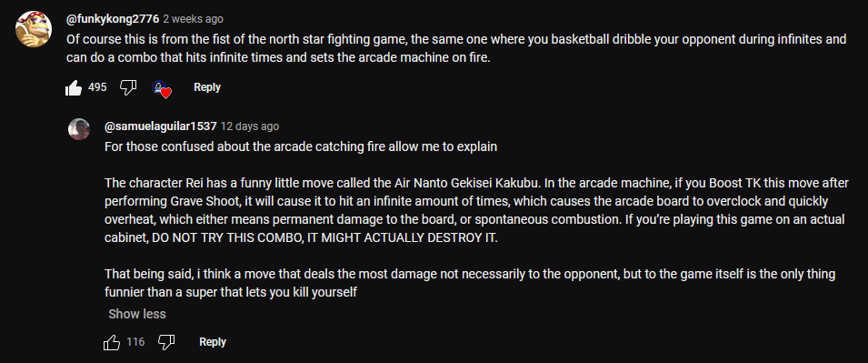Open samuelaguilar1537's profile avatar

[78, 129]
